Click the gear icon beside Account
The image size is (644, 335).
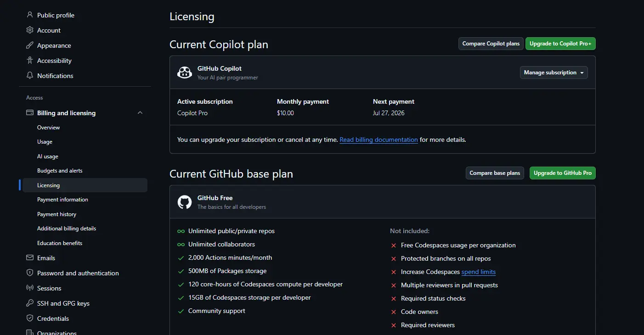click(30, 30)
